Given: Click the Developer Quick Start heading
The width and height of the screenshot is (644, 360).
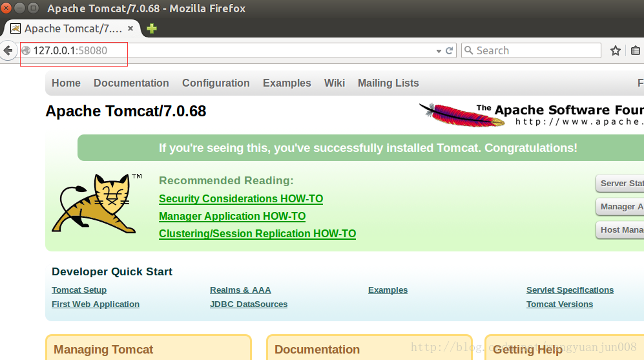Looking at the screenshot, I should coord(112,271).
